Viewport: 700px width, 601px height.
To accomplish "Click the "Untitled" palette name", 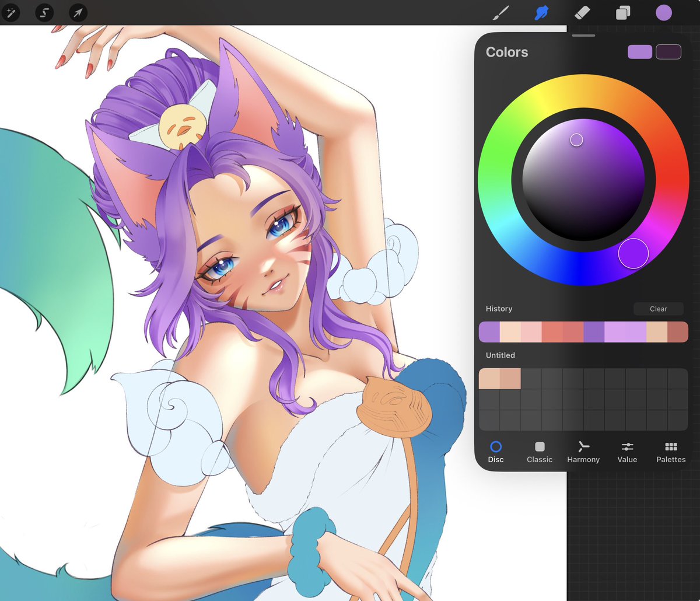I will 501,355.
